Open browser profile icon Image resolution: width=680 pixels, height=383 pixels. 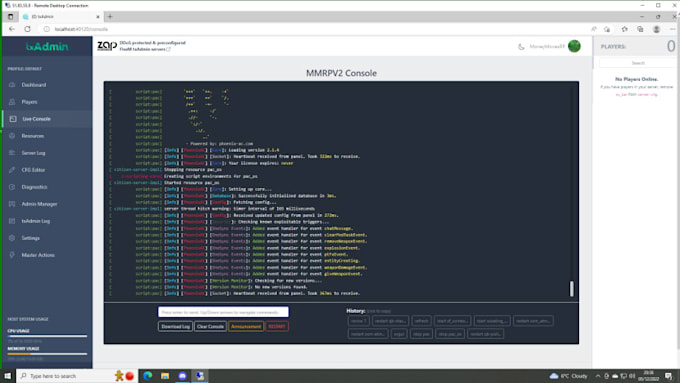657,29
